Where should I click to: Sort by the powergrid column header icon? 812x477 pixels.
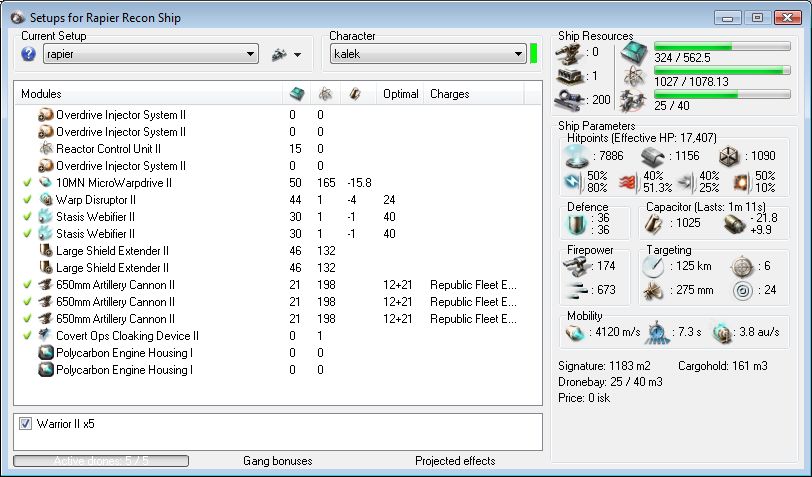[325, 94]
